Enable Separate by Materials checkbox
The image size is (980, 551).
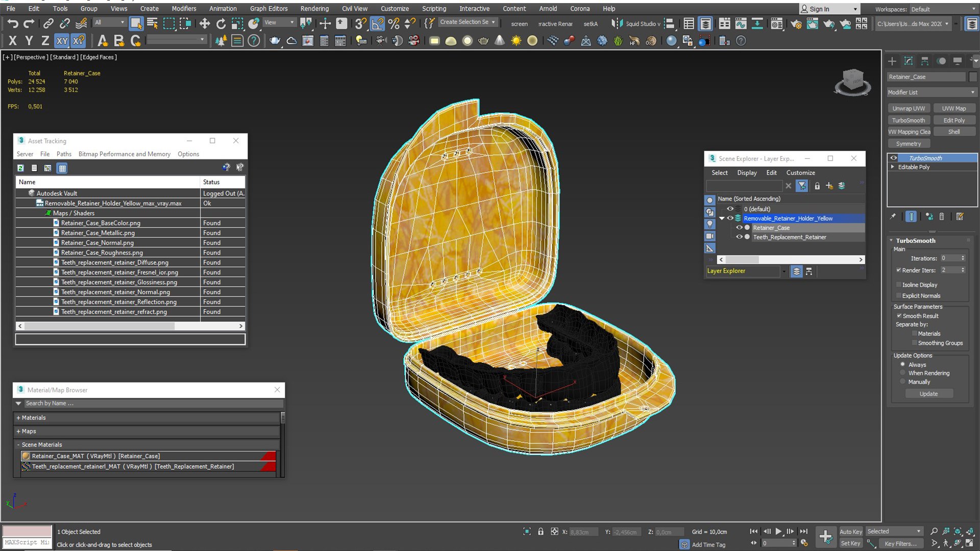click(914, 334)
